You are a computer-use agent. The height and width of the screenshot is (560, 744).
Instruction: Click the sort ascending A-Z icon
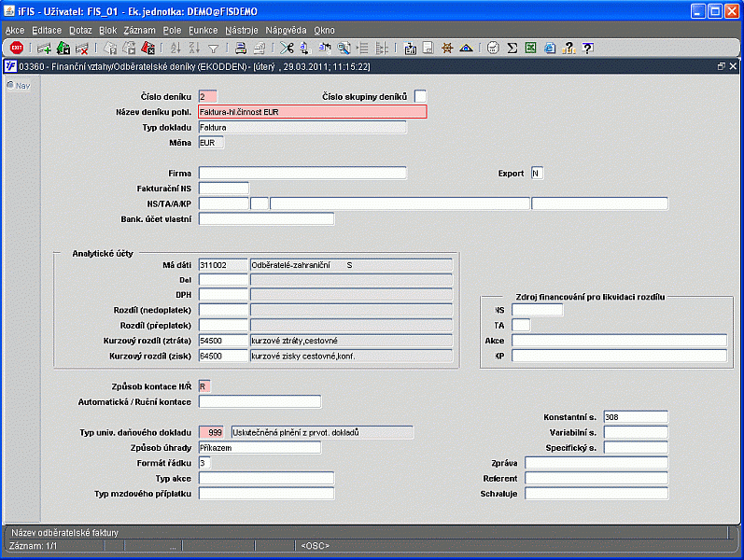[175, 48]
